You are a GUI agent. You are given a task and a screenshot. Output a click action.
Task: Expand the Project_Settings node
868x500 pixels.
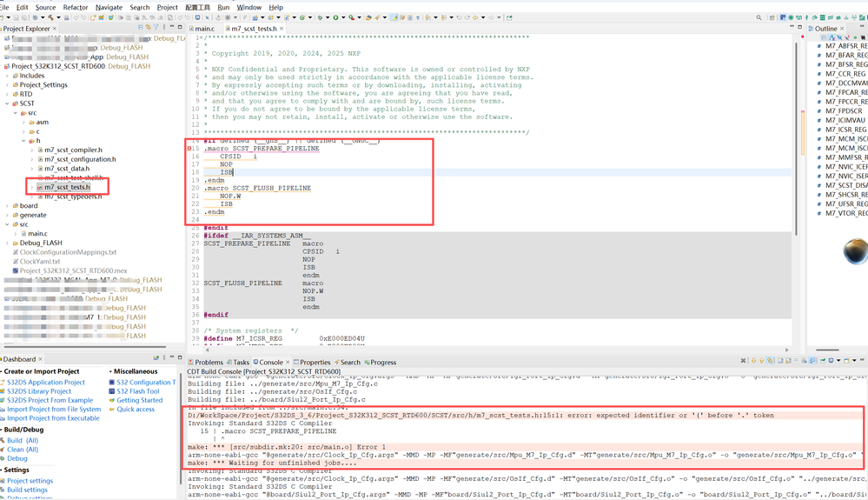7,84
